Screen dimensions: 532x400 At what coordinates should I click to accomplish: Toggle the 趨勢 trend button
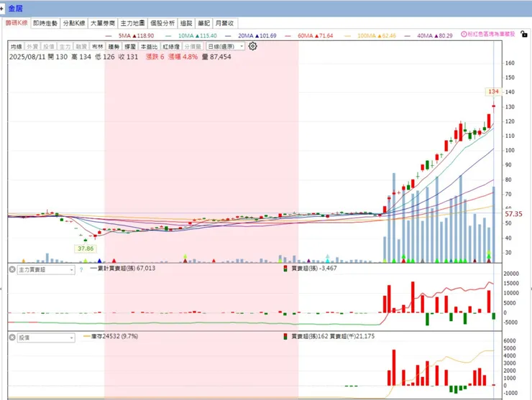coord(114,47)
